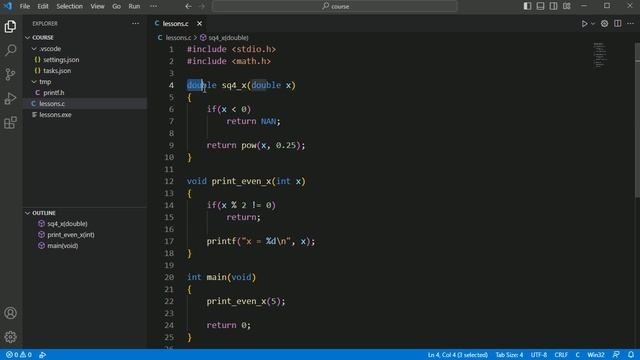Open notifications bell in status bar
The image size is (640, 360).
[x=631, y=355]
